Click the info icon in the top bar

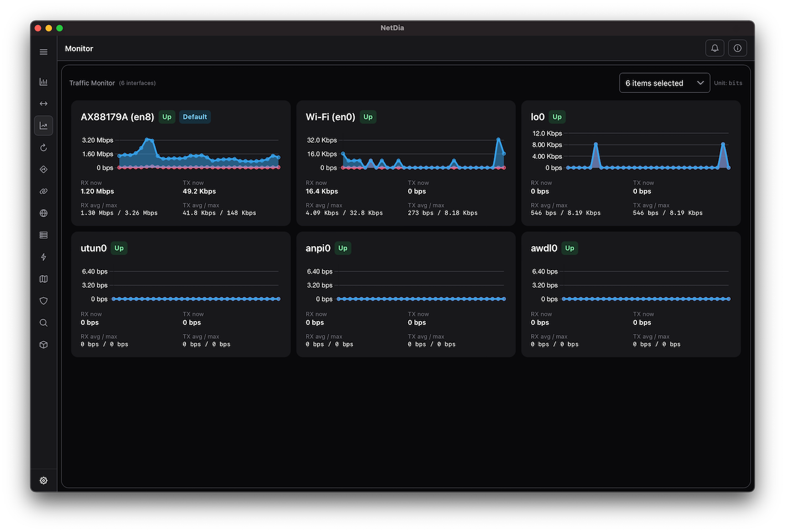[x=737, y=48]
